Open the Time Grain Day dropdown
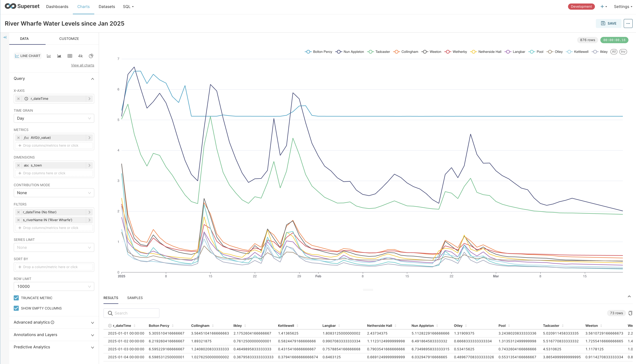The image size is (636, 364). [x=54, y=119]
